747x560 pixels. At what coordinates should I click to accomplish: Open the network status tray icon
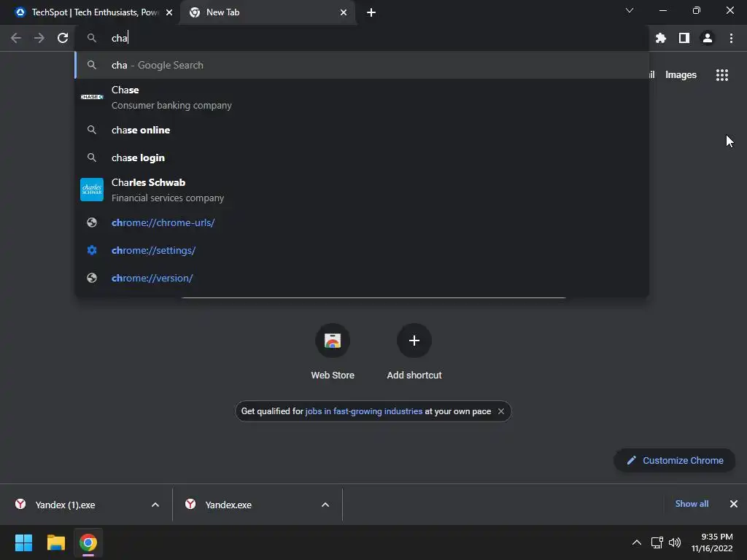pos(657,542)
